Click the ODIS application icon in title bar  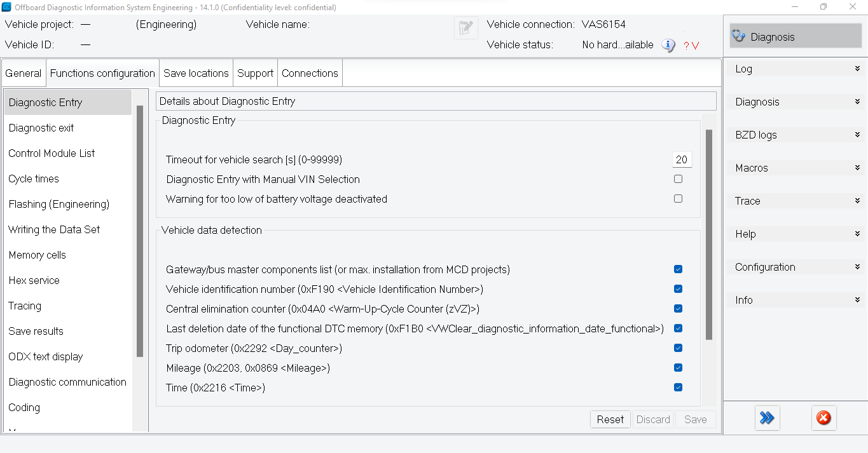pos(6,7)
